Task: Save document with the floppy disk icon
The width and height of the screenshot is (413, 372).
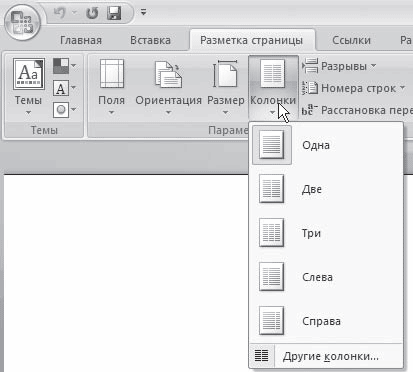Action: point(114,13)
